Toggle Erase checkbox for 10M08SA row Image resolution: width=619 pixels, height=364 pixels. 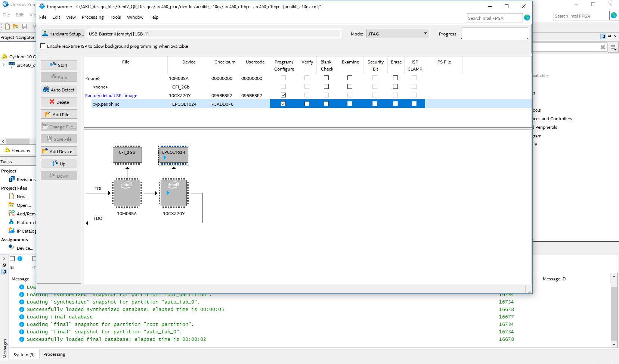395,78
